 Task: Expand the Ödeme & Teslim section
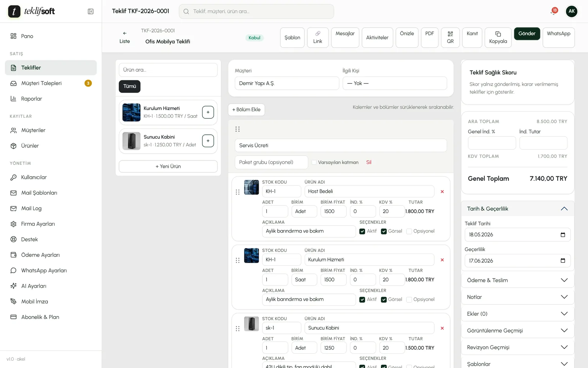coord(517,280)
